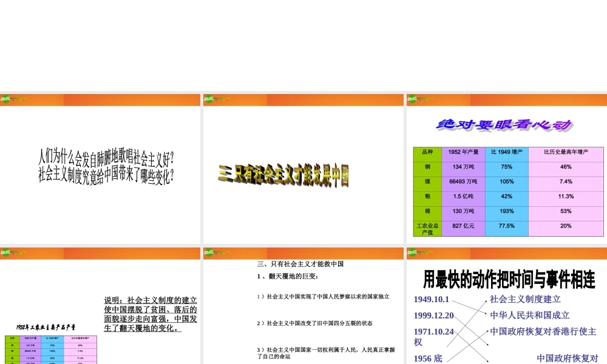
Task: Click the logo icon on the 说明 slide
Action: pos(5,252)
